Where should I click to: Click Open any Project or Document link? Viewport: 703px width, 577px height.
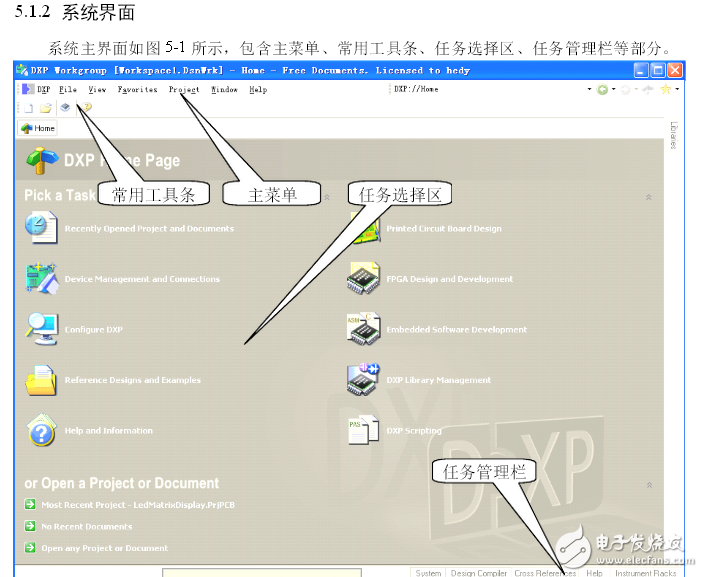coord(104,548)
